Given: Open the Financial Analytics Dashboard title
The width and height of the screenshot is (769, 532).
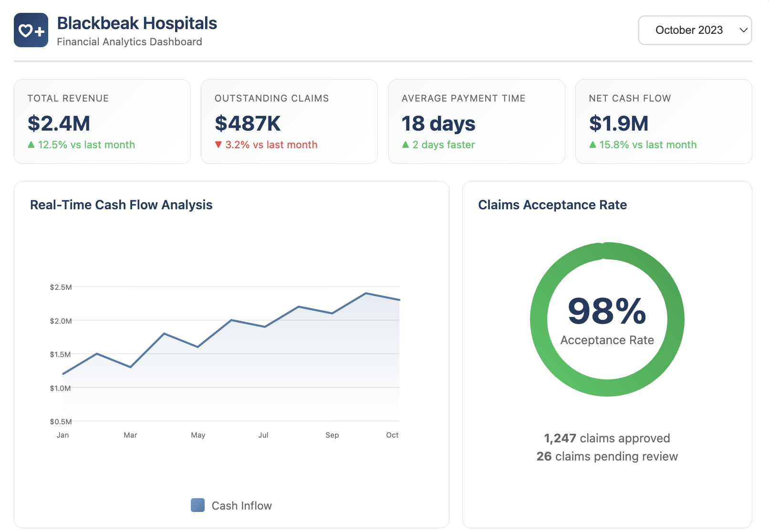Looking at the screenshot, I should 129,42.
